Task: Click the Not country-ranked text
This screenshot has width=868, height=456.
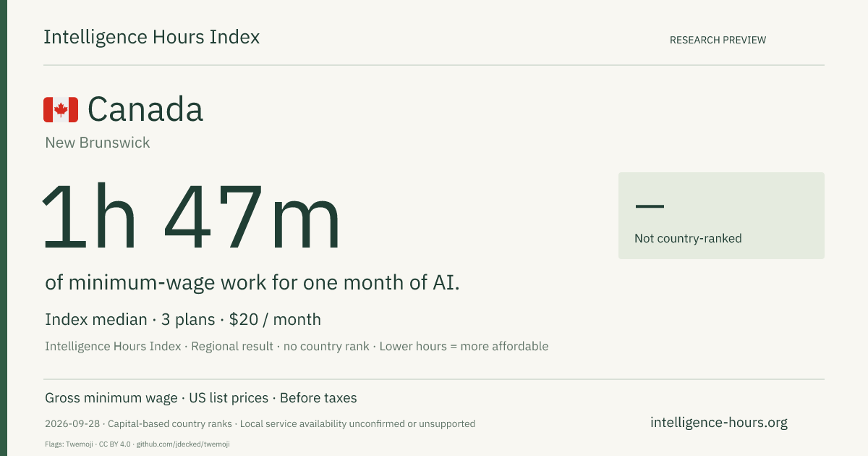Action: click(x=688, y=238)
